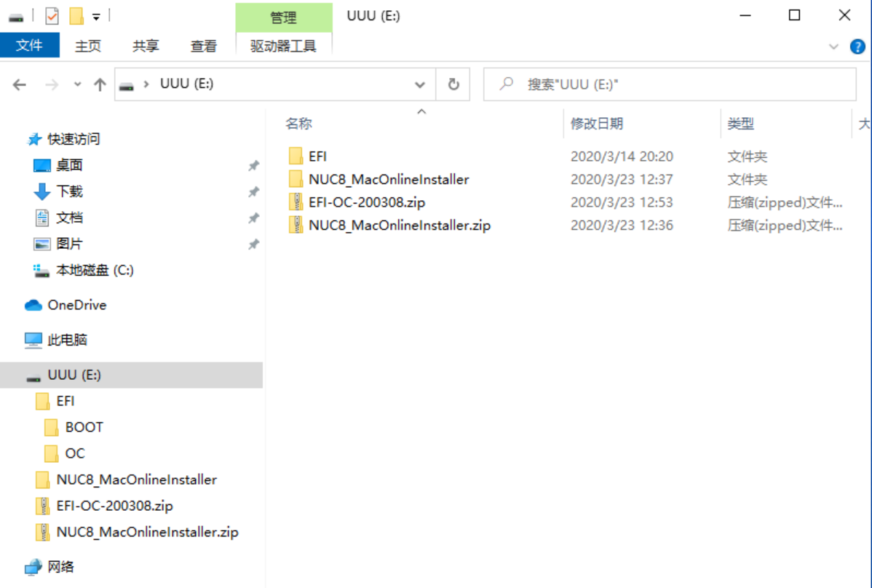Click the search box for UUU (E:)
Image resolution: width=872 pixels, height=588 pixels.
point(670,84)
